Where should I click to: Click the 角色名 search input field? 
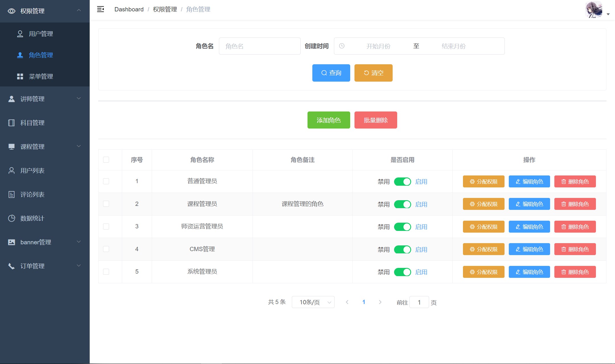[259, 46]
